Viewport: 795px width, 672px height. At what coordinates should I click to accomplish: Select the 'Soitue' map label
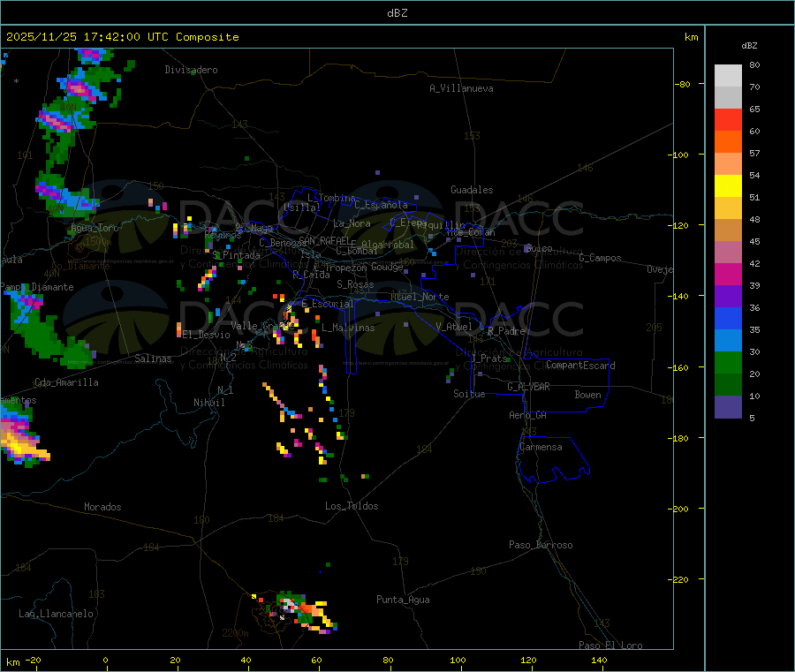pyautogui.click(x=470, y=394)
